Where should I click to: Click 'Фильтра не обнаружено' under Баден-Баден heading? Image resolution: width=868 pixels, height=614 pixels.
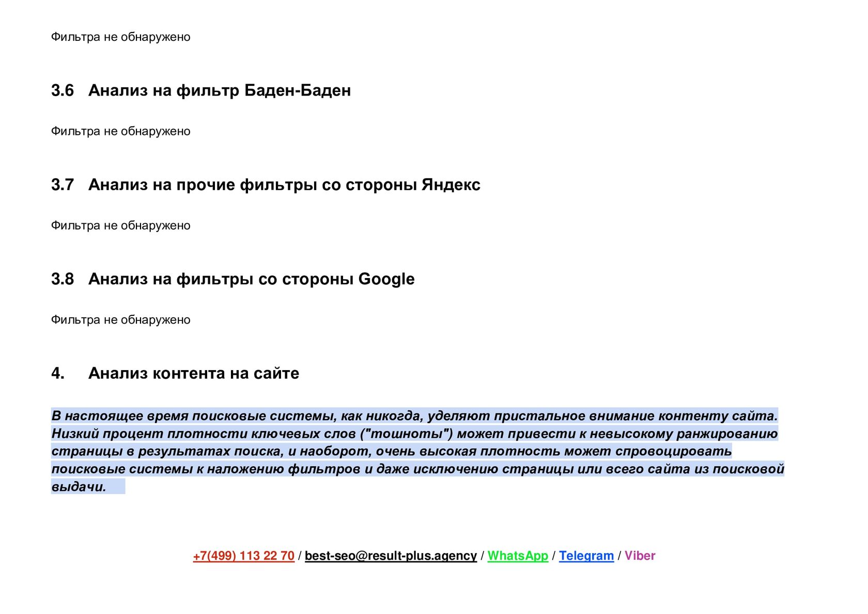[120, 131]
